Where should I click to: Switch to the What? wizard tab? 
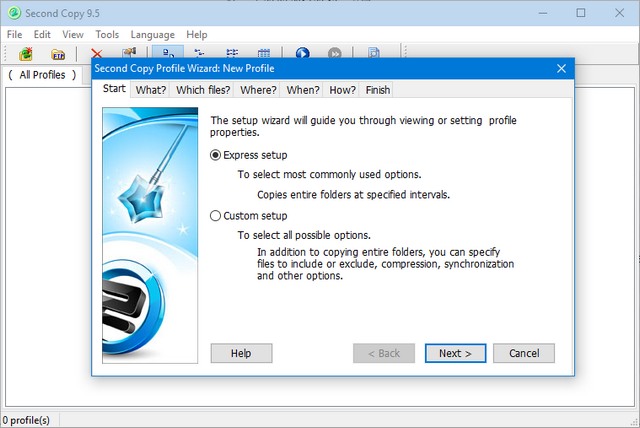tap(151, 90)
